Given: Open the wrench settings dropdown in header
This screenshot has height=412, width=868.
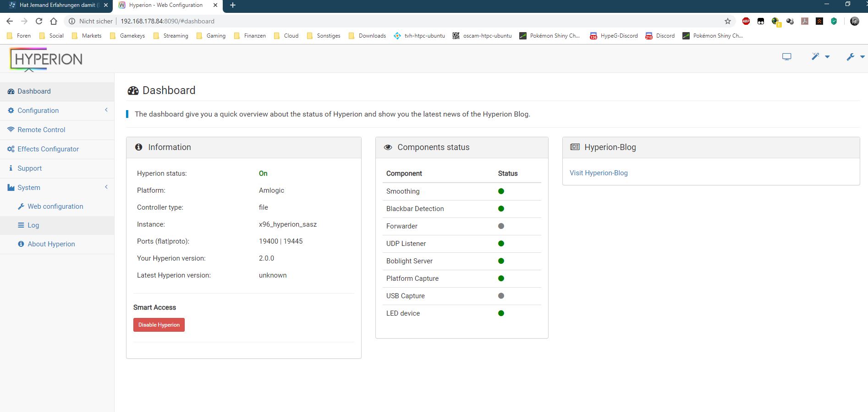Looking at the screenshot, I should (x=855, y=57).
